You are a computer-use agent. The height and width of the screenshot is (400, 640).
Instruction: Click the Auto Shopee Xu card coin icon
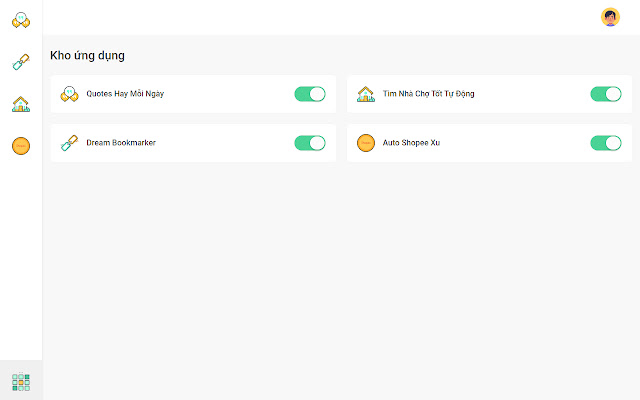pyautogui.click(x=366, y=143)
